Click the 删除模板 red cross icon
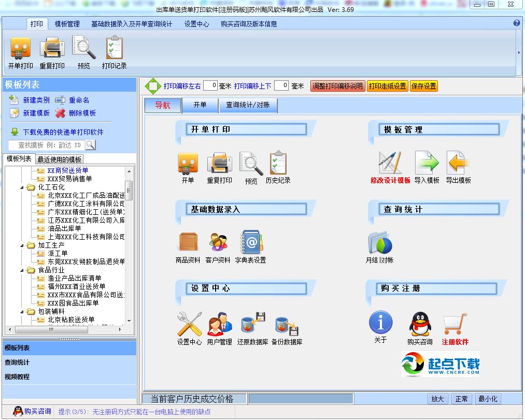The width and height of the screenshot is (525, 420). point(60,113)
